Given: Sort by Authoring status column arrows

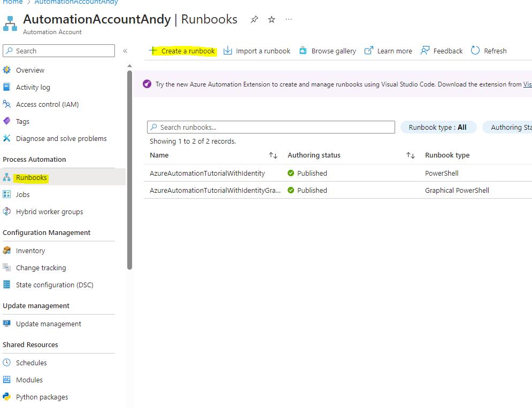Looking at the screenshot, I should coord(411,155).
